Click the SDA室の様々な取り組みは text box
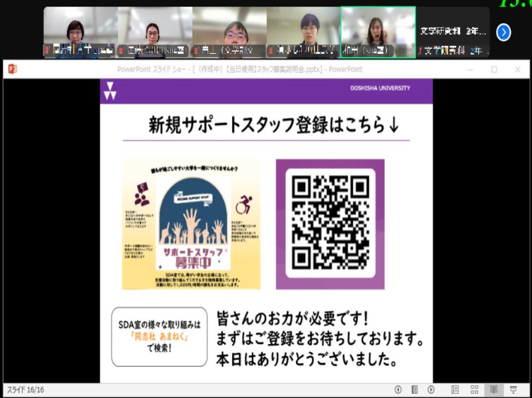This screenshot has height=398, width=532. 159,337
